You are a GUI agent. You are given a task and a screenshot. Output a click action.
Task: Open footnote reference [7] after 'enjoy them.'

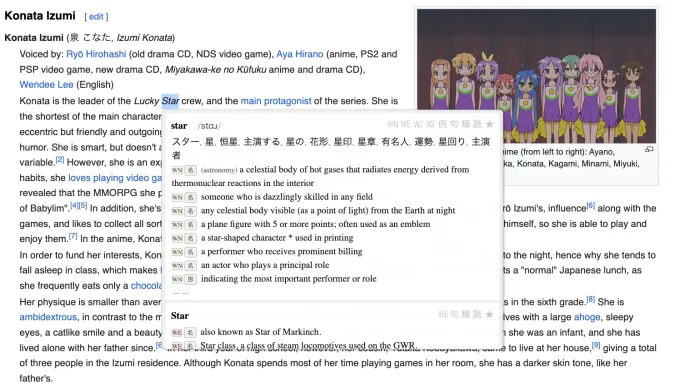point(73,236)
